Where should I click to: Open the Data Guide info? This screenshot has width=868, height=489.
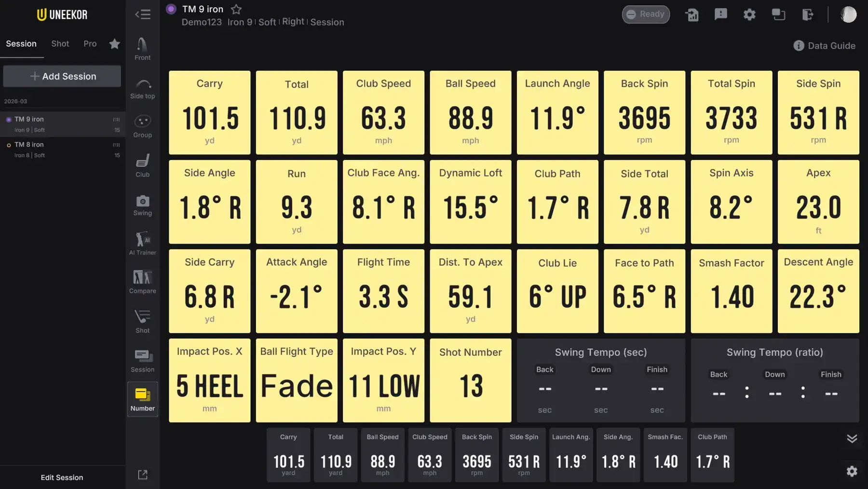click(x=825, y=46)
